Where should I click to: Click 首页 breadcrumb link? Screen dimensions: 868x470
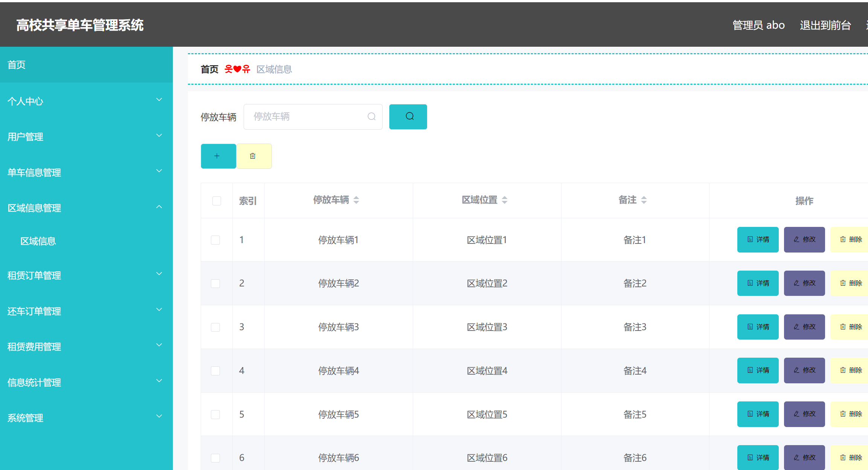point(209,69)
